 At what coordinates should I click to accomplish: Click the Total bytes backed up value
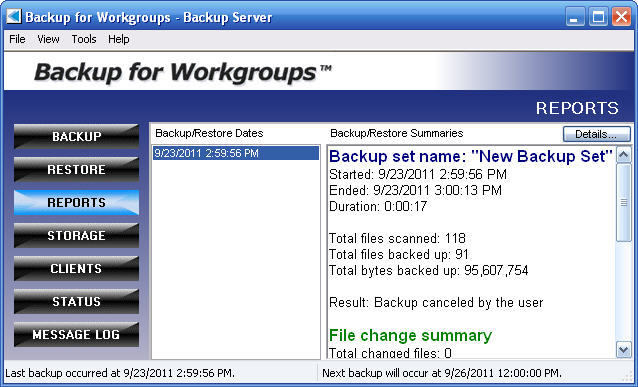pos(496,270)
